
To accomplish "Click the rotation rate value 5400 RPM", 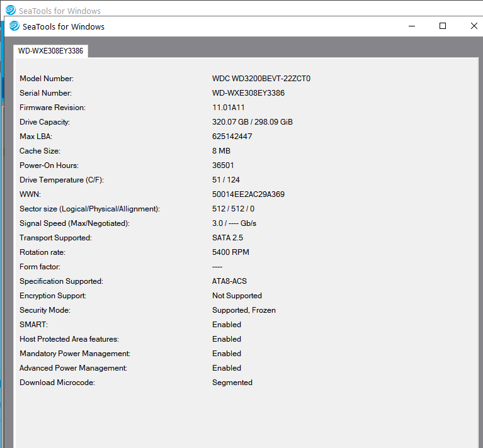I will tap(230, 252).
